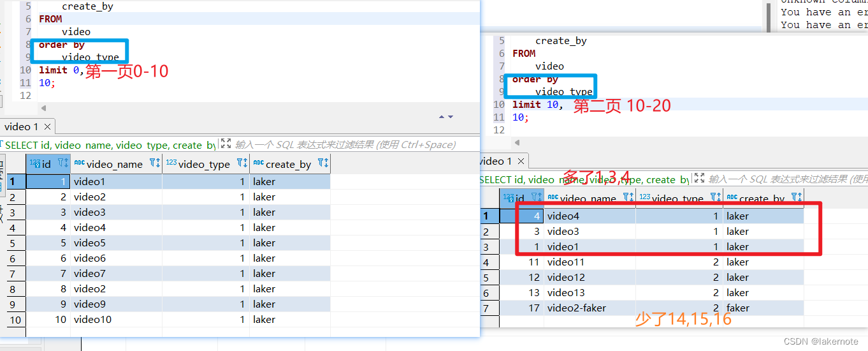Click the SELECT query text in left window
Screen dimensions: 868x351
(x=111, y=145)
